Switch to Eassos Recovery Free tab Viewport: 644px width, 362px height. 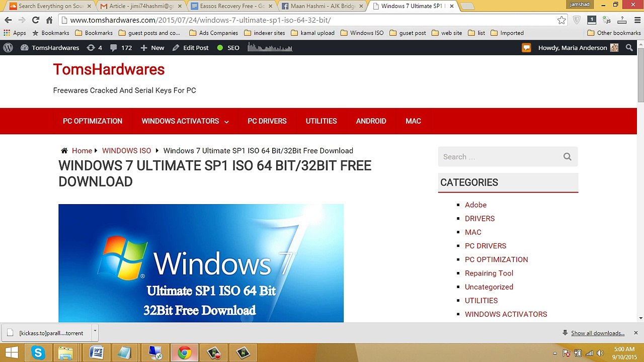(x=231, y=6)
